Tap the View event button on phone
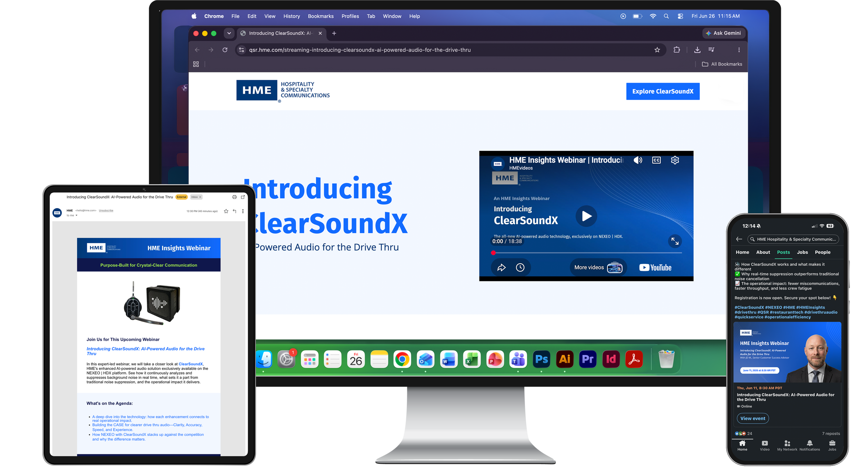868x471 pixels. point(752,418)
